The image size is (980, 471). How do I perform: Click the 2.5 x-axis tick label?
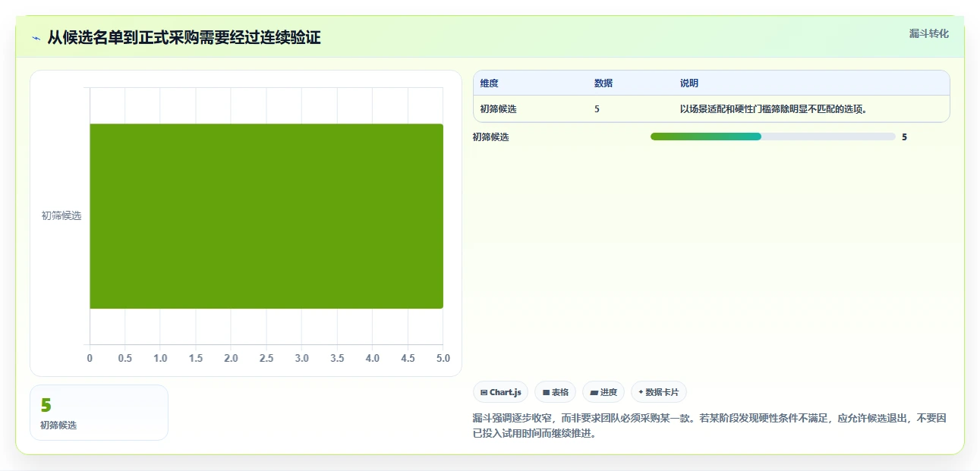click(266, 358)
